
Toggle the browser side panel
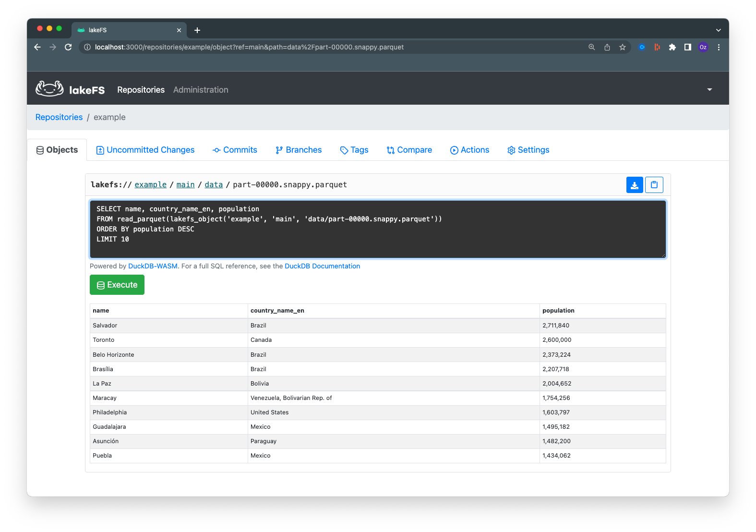click(688, 47)
